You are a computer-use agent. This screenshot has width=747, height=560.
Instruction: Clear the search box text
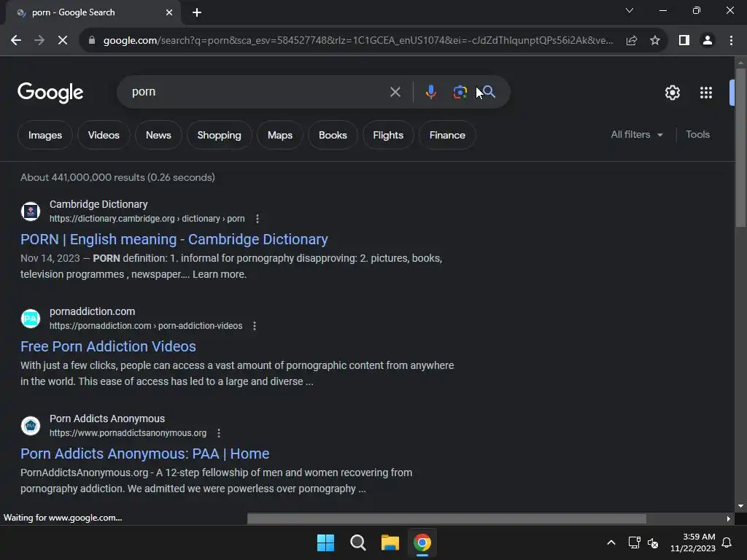[x=395, y=92]
